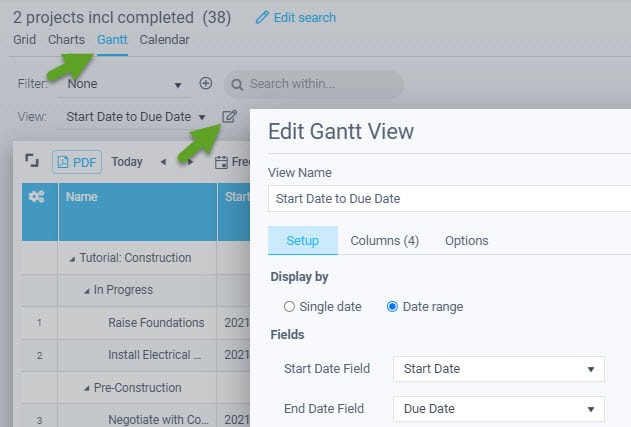Switch to the Columns (4) tab

coord(385,241)
